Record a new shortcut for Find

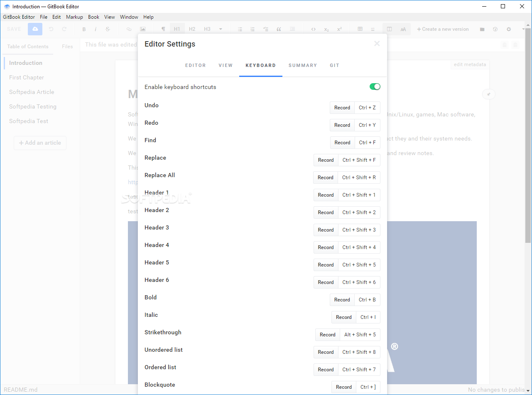point(343,143)
